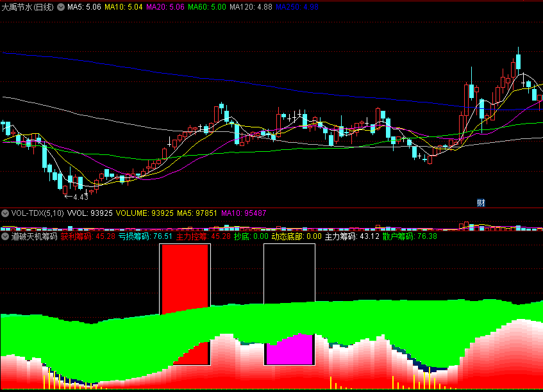
Task: Click the 散户筹码: 76.38 value
Action: (410, 236)
